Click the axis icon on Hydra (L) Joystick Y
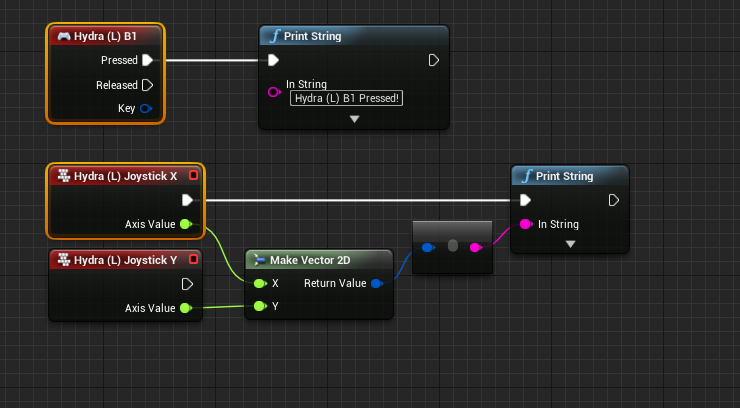This screenshot has width=740, height=408. click(x=64, y=259)
